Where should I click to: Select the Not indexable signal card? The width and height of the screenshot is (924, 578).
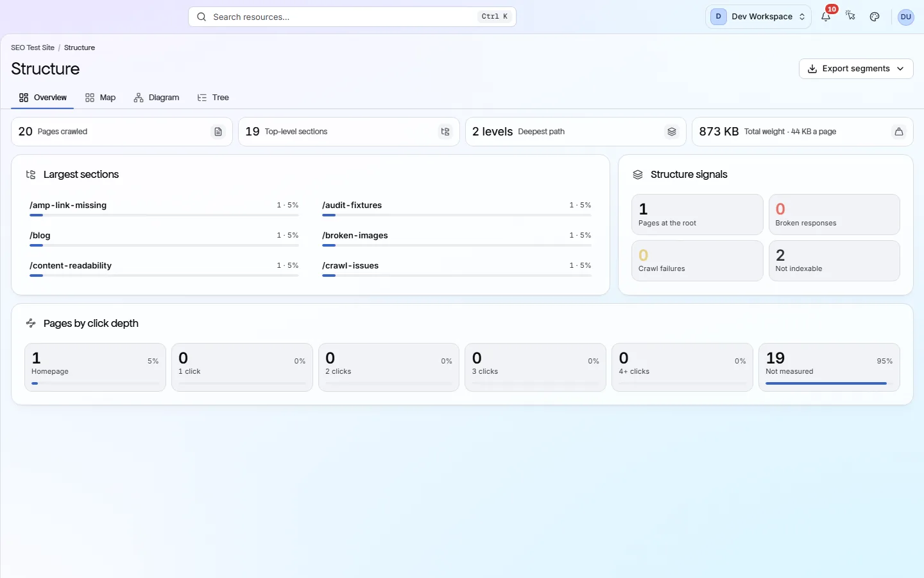coord(834,261)
